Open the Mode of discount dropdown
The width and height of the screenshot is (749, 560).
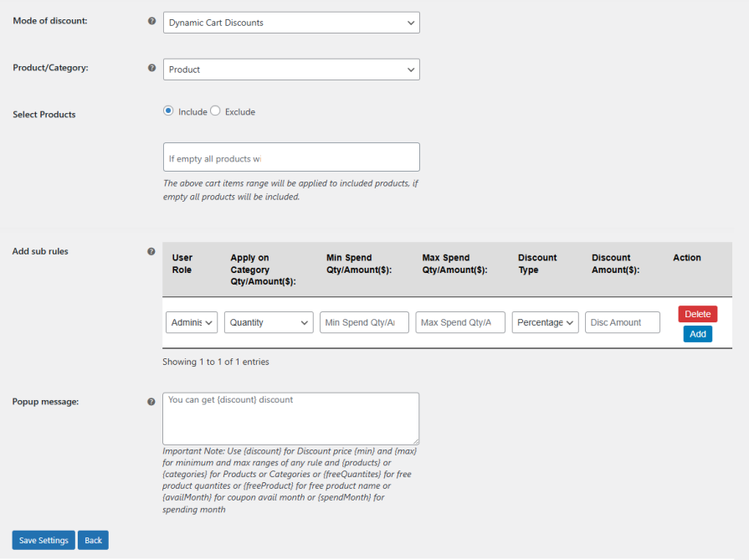[291, 22]
